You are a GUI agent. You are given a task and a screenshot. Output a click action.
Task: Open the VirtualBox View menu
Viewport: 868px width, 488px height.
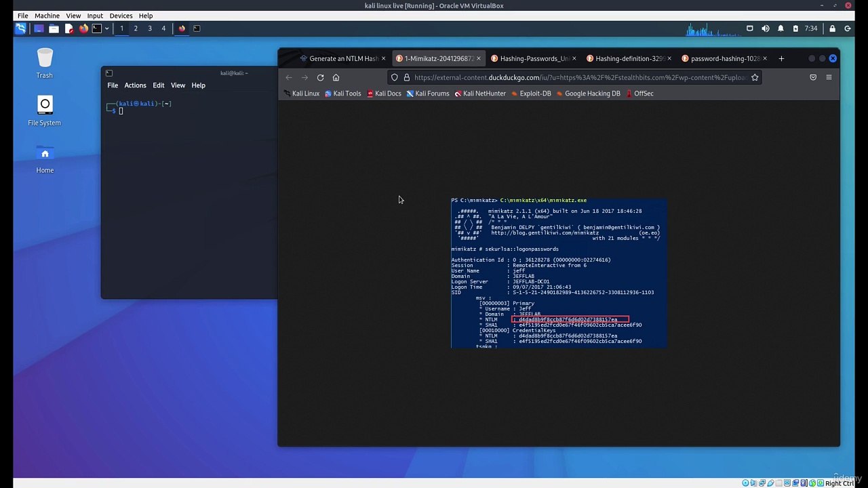[x=73, y=16]
